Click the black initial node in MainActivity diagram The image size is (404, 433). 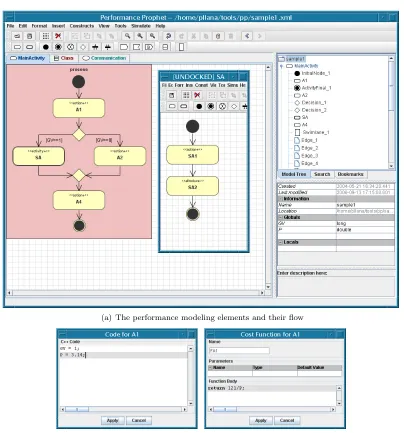tap(78, 82)
